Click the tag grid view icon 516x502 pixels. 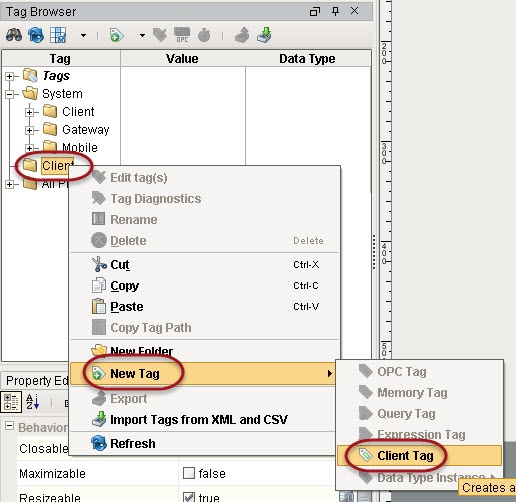pyautogui.click(x=58, y=35)
